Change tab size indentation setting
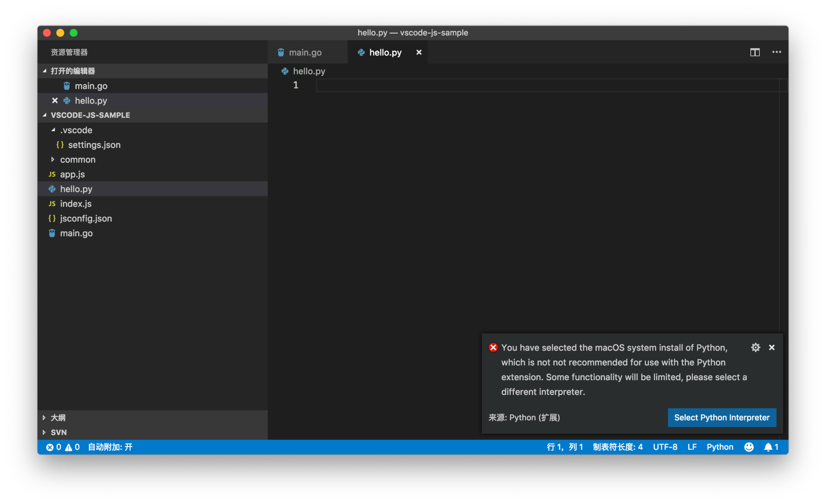Viewport: 826px width, 504px height. tap(617, 447)
